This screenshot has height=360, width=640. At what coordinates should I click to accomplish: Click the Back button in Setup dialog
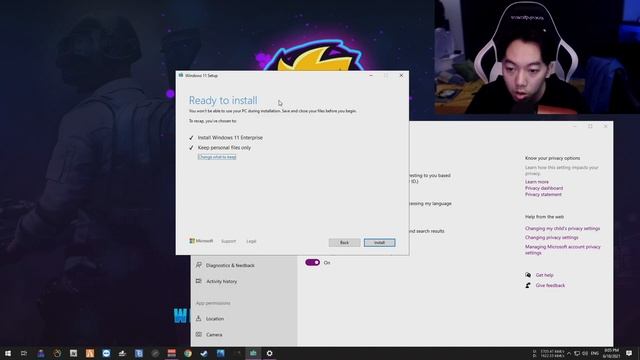344,242
